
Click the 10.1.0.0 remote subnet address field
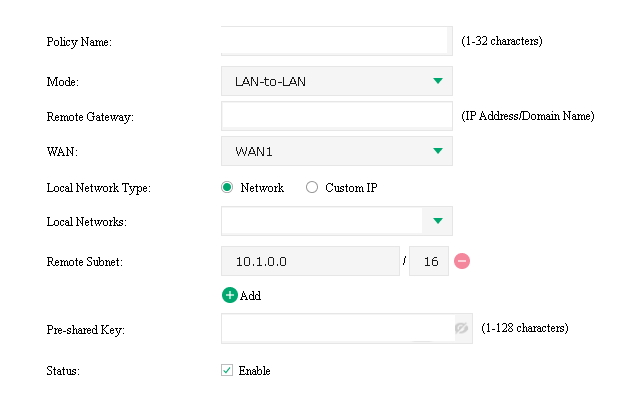click(310, 261)
